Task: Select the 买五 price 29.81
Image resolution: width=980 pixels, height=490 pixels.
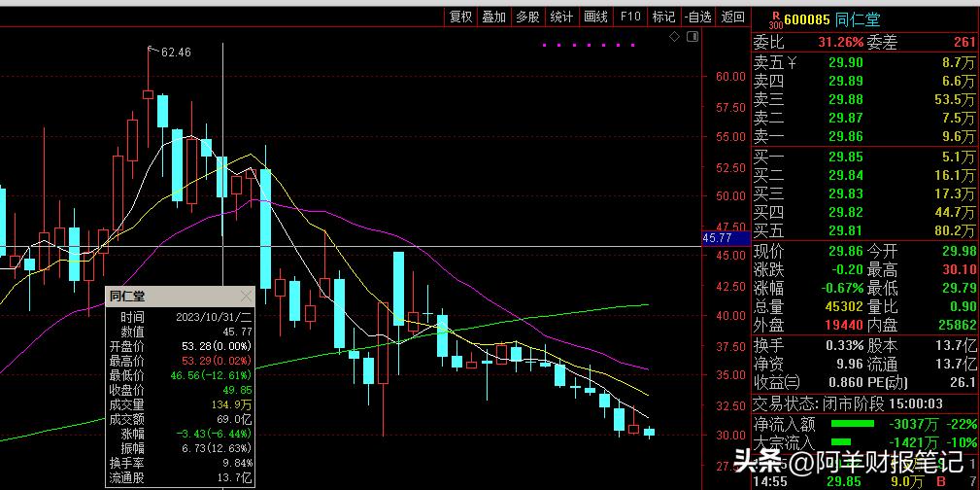Action: (846, 231)
